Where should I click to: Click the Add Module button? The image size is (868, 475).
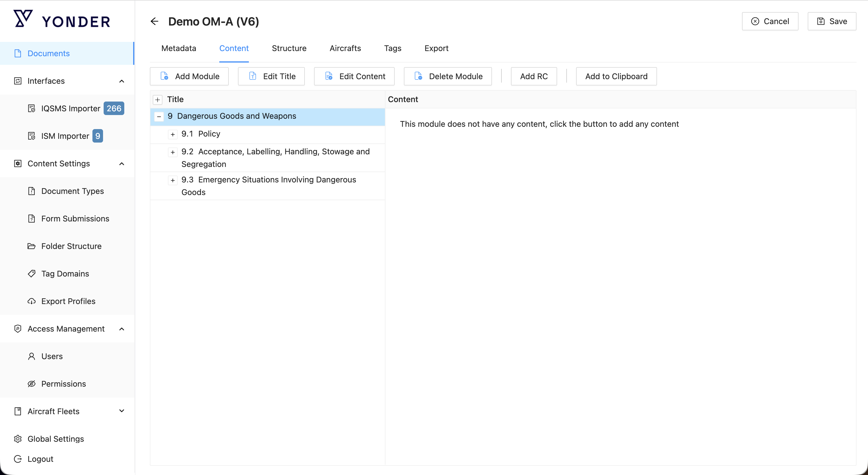click(x=189, y=76)
